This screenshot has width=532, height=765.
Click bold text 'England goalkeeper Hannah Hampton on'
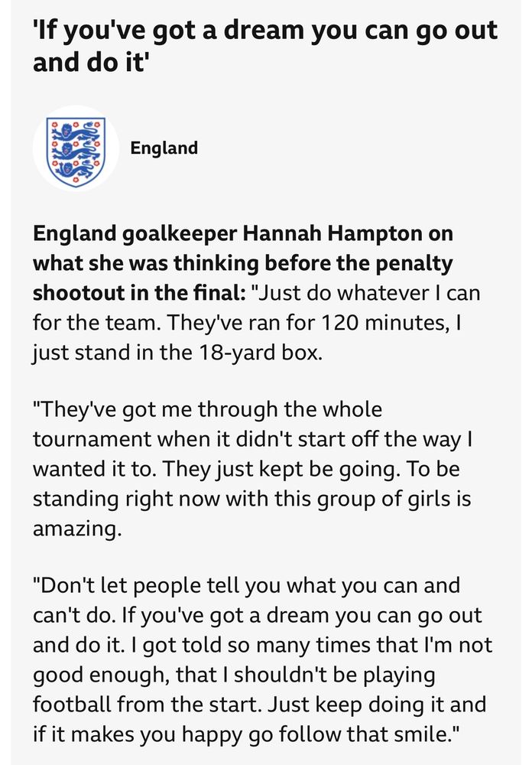[x=243, y=233]
